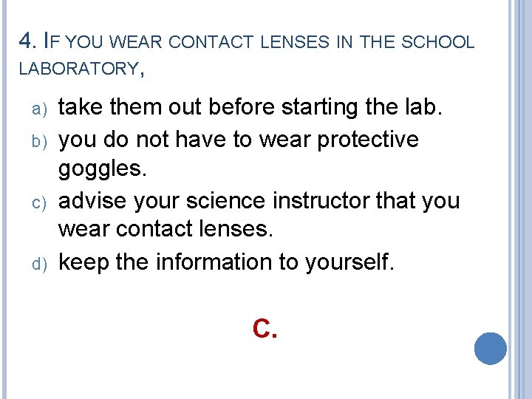Click the 'd)' bullet marker
This screenshot has height=399, width=532.
(39, 264)
